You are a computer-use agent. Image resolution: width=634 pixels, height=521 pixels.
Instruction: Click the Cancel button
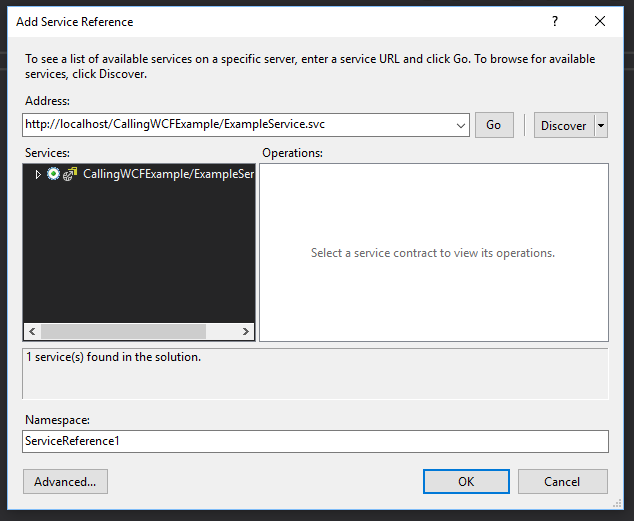pyautogui.click(x=562, y=481)
